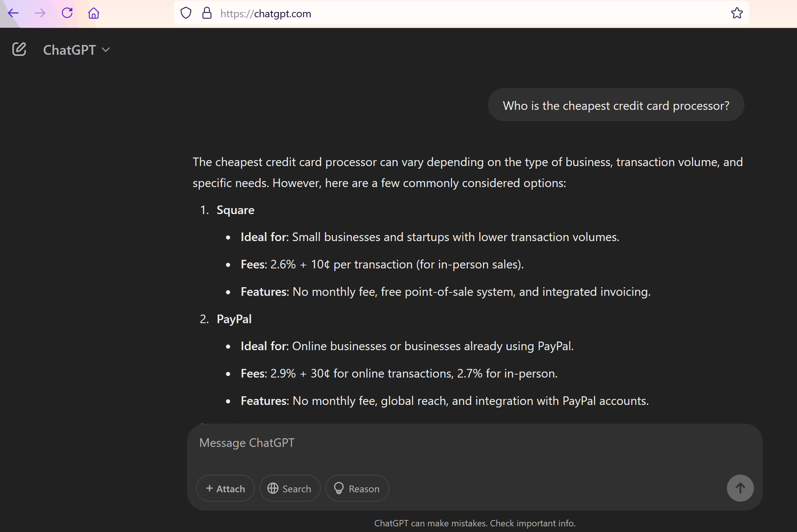Bookmark this page with star icon

[737, 13]
